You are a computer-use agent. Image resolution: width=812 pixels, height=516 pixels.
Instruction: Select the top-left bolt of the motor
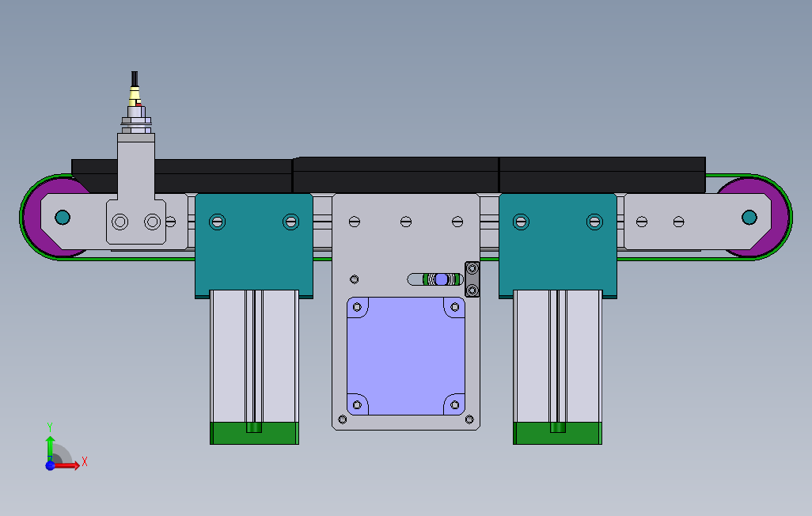(x=357, y=307)
